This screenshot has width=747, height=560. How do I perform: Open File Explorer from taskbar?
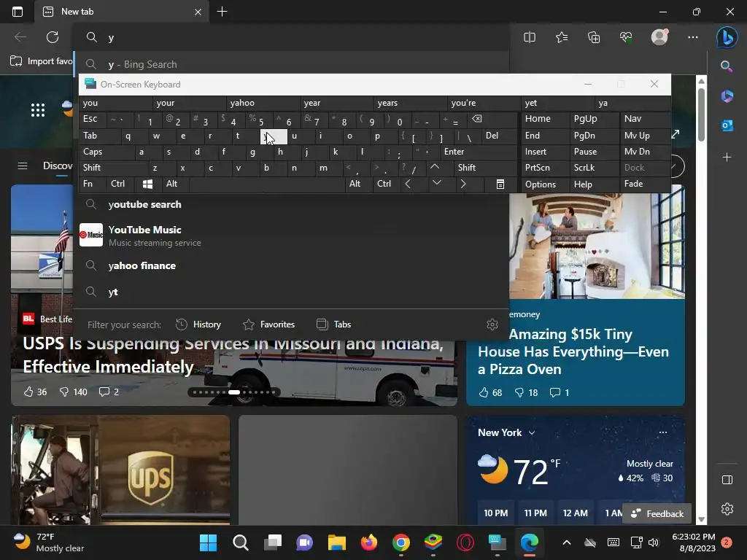[336, 542]
